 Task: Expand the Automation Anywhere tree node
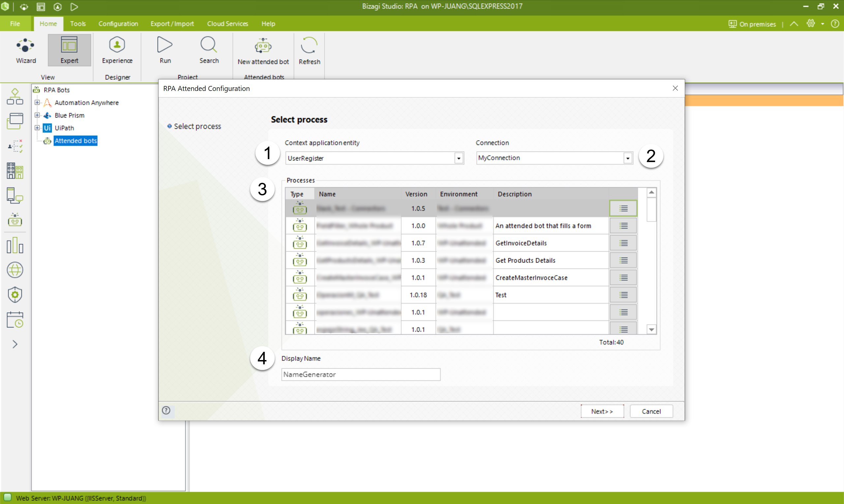[x=37, y=102]
